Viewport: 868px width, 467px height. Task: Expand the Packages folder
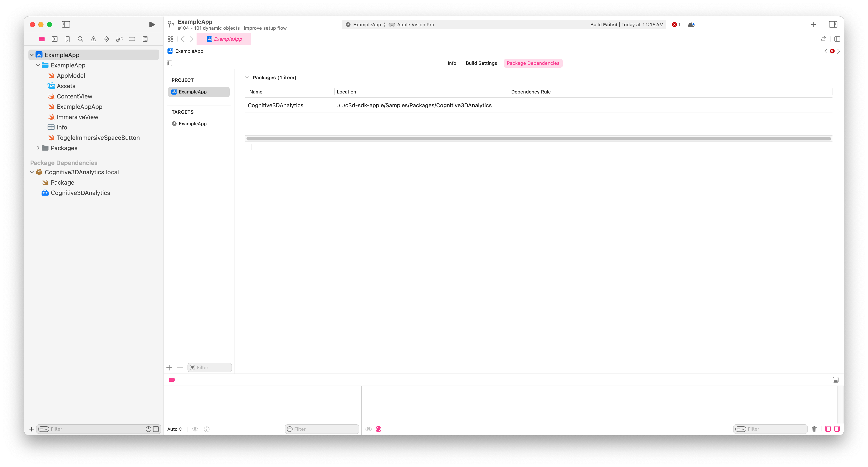pyautogui.click(x=38, y=148)
